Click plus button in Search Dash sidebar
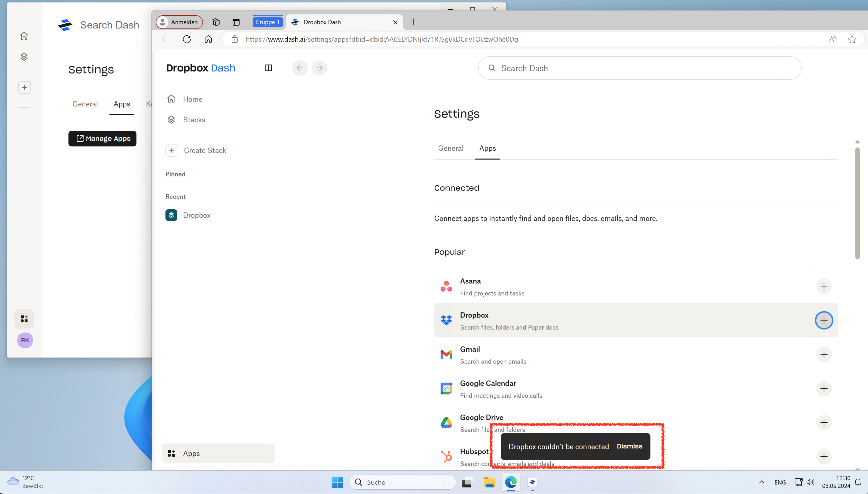The height and width of the screenshot is (494, 868). [24, 88]
